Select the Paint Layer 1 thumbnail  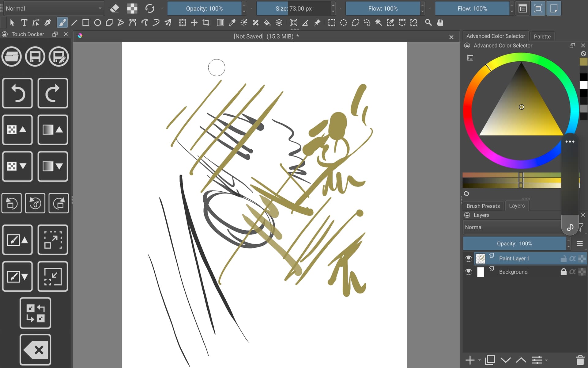[480, 259]
